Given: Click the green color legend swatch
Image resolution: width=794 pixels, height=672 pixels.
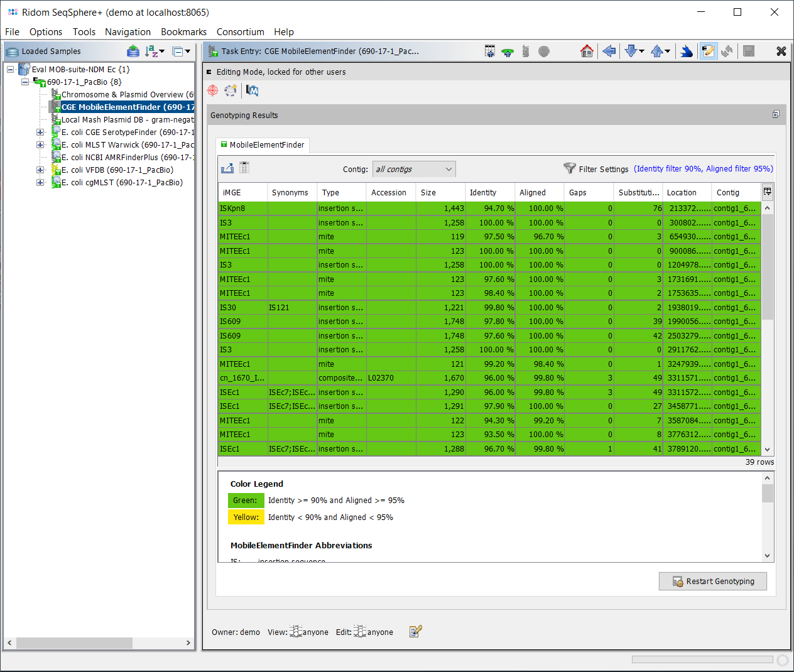Looking at the screenshot, I should point(245,501).
